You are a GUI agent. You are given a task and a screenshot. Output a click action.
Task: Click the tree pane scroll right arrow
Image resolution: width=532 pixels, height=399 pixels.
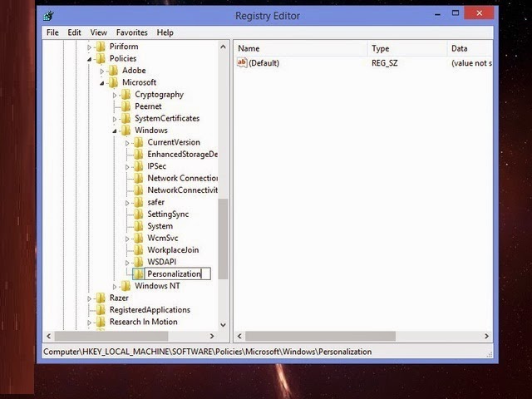point(212,336)
